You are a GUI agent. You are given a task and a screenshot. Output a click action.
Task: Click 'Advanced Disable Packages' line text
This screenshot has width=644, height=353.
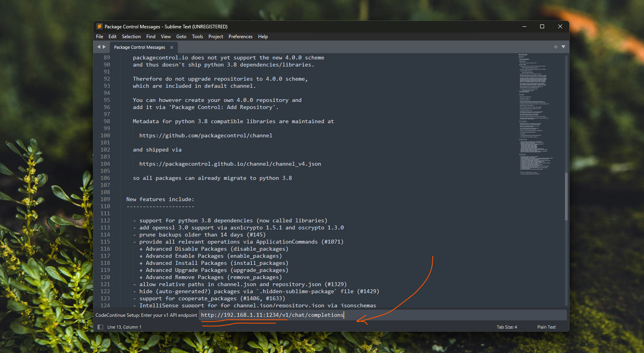pyautogui.click(x=214, y=249)
